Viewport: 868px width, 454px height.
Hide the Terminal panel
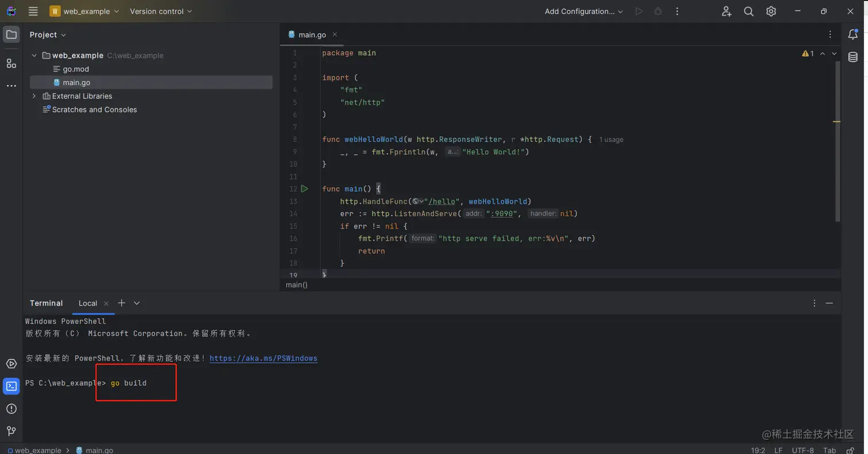[x=830, y=303]
